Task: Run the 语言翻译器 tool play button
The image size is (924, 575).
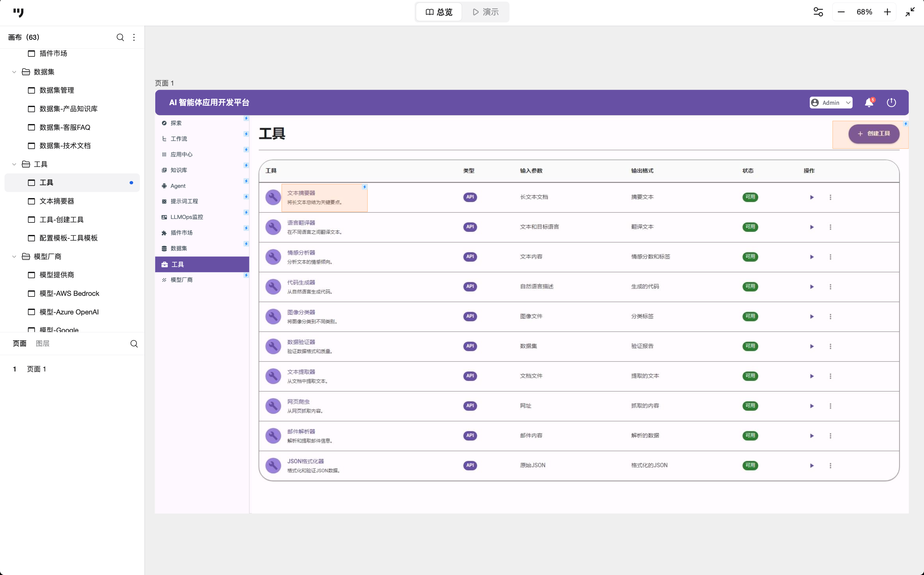Action: pos(812,227)
